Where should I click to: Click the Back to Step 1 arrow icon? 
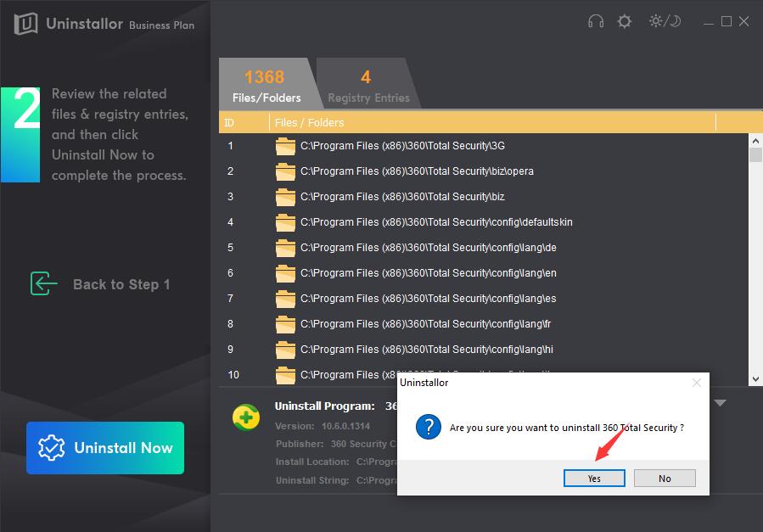43,284
